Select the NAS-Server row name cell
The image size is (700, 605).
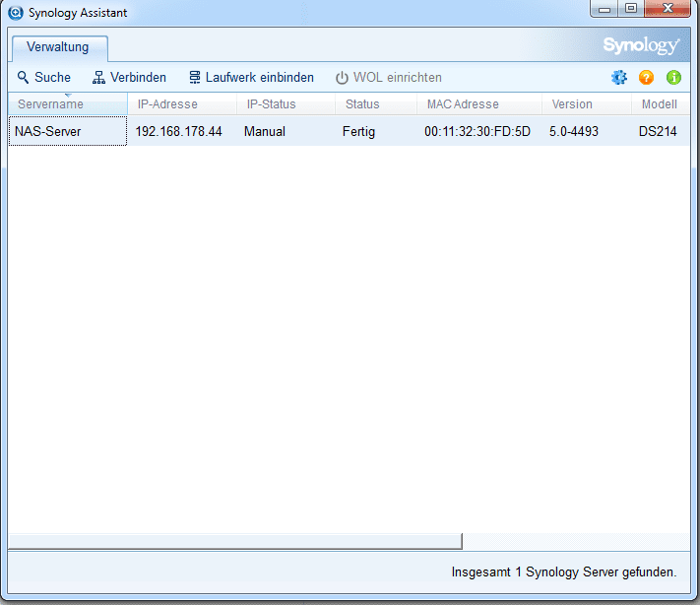(x=67, y=131)
